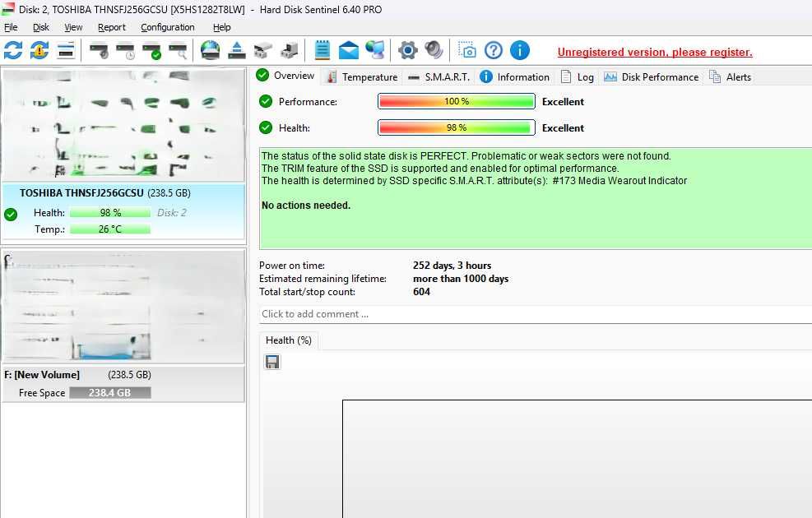
Task: Click the 'Disk: 2' sidebar label
Action: click(172, 213)
